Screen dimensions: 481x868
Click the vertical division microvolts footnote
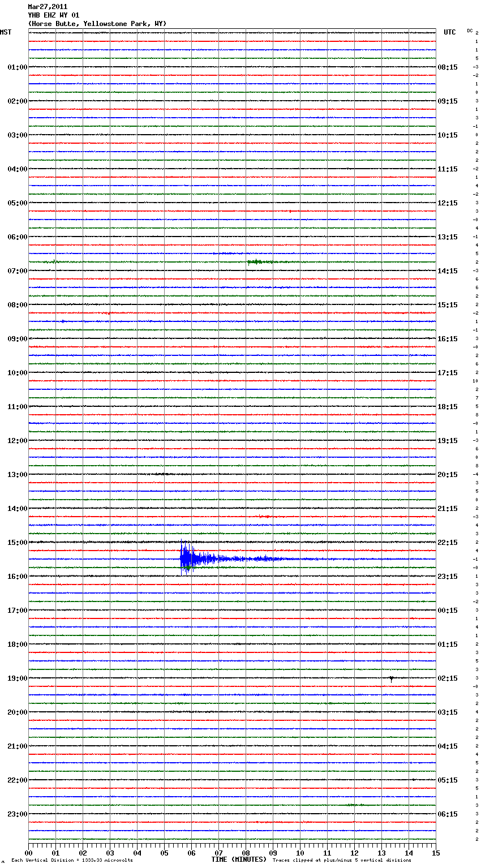point(72,860)
